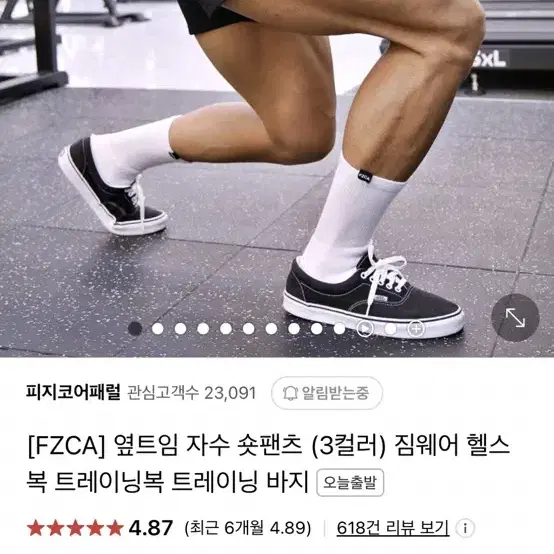Click the bell icon in 알림받는중
Image resolution: width=554 pixels, height=554 pixels.
290,393
